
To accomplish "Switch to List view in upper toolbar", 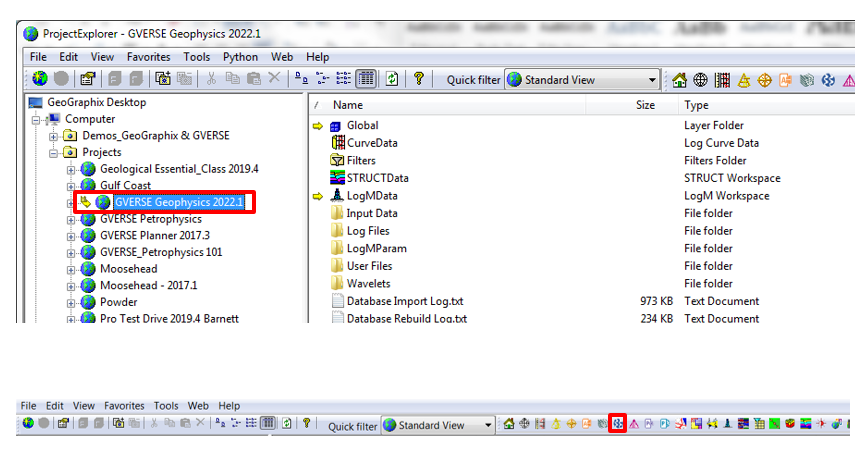I will (343, 79).
